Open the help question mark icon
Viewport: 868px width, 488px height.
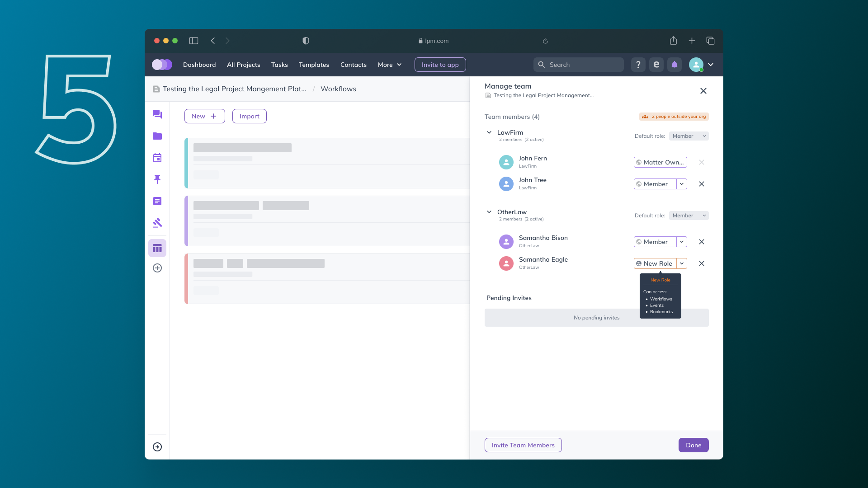638,65
